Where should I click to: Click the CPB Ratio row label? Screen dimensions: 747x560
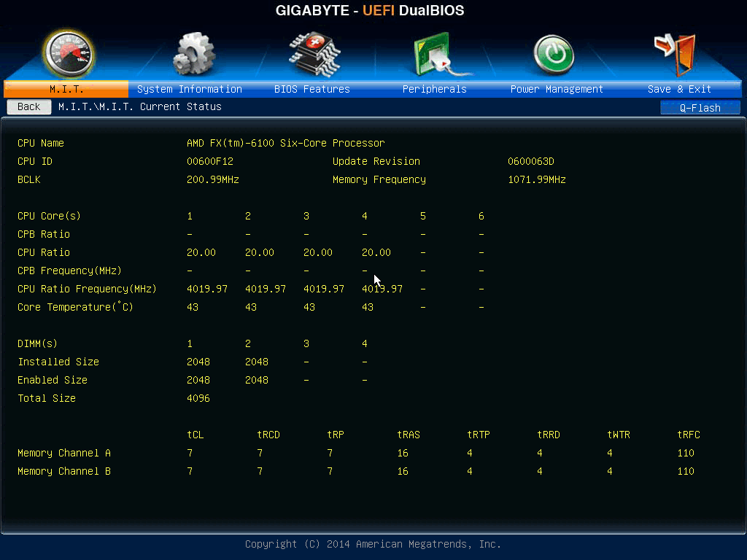coord(44,234)
